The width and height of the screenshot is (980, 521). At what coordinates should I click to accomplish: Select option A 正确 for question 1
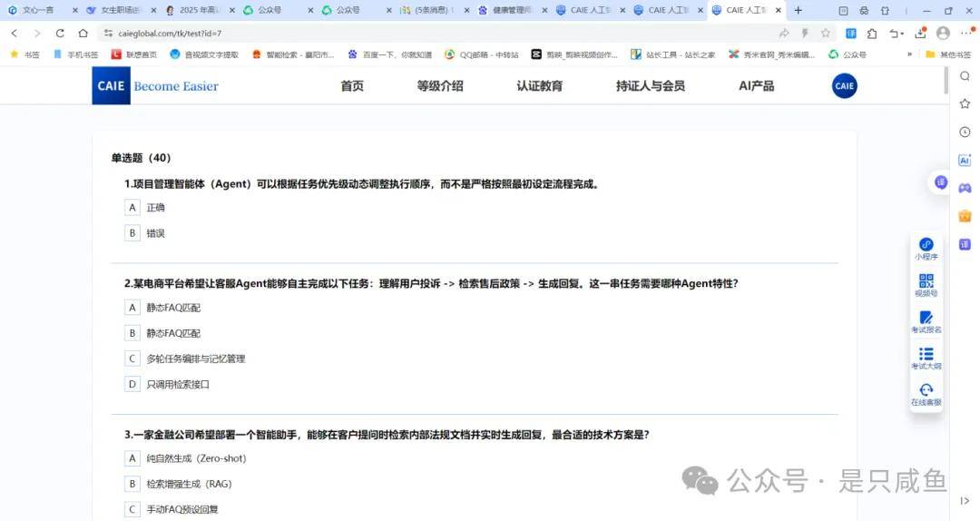point(144,208)
